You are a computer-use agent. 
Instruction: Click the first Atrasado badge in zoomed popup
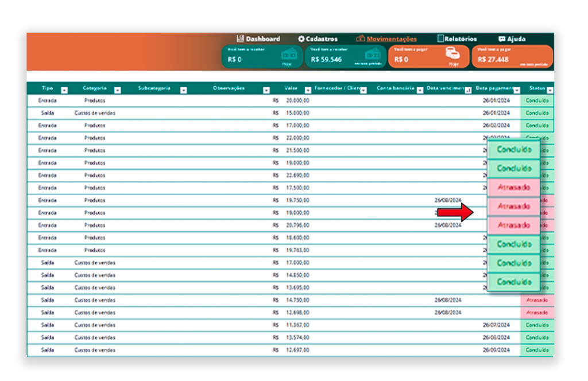(513, 187)
